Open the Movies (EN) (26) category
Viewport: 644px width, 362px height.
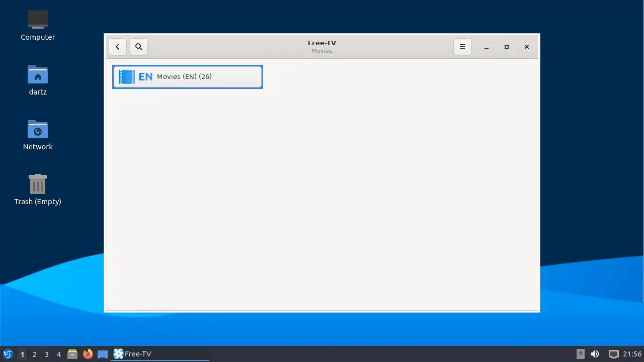click(x=188, y=77)
